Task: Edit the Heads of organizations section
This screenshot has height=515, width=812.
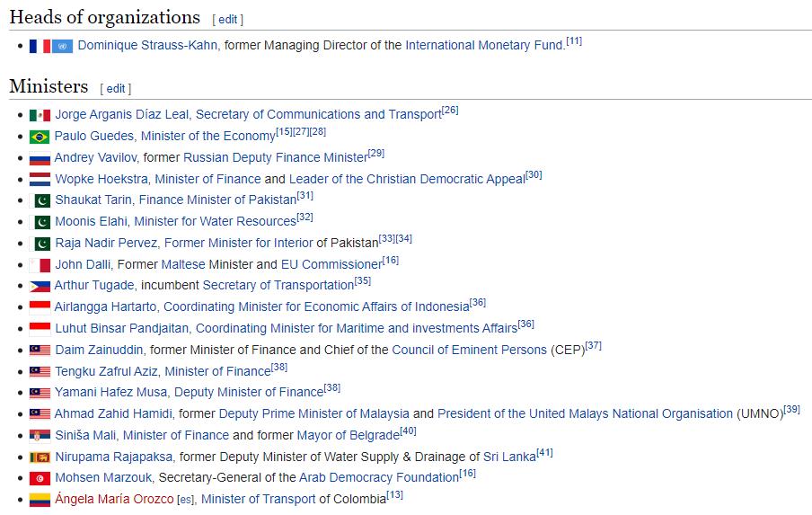Action: 227,20
